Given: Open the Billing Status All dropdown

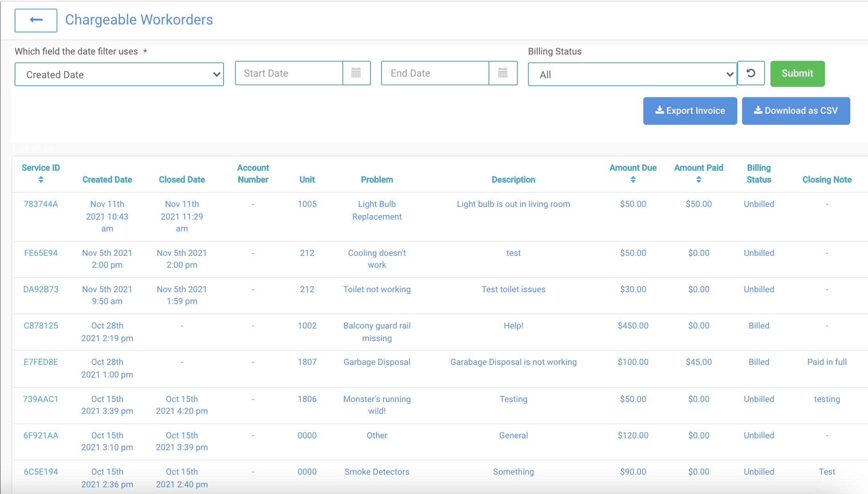Looking at the screenshot, I should (632, 74).
